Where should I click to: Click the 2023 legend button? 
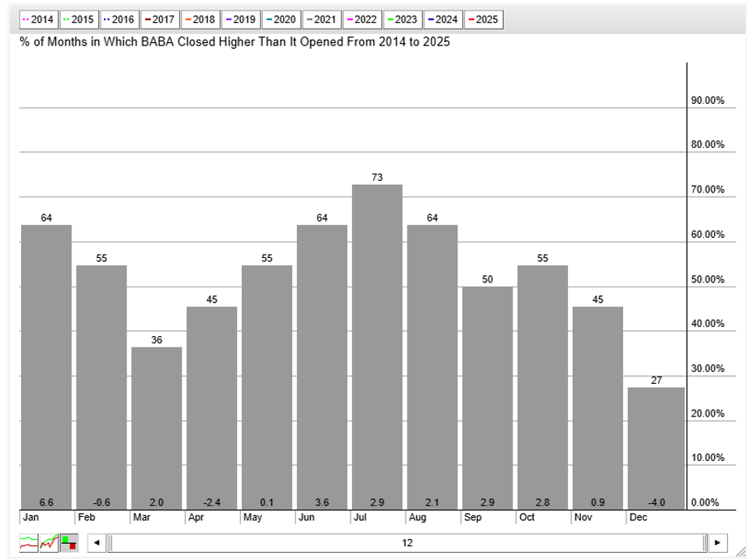tap(402, 19)
